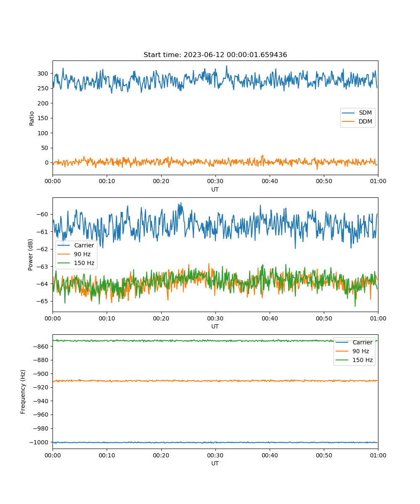Click the 00:50 tick label under the power plot

pyautogui.click(x=324, y=318)
